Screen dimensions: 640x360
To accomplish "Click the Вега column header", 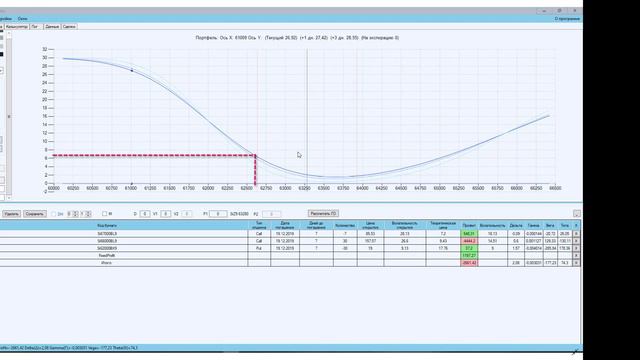I will pos(550,225).
